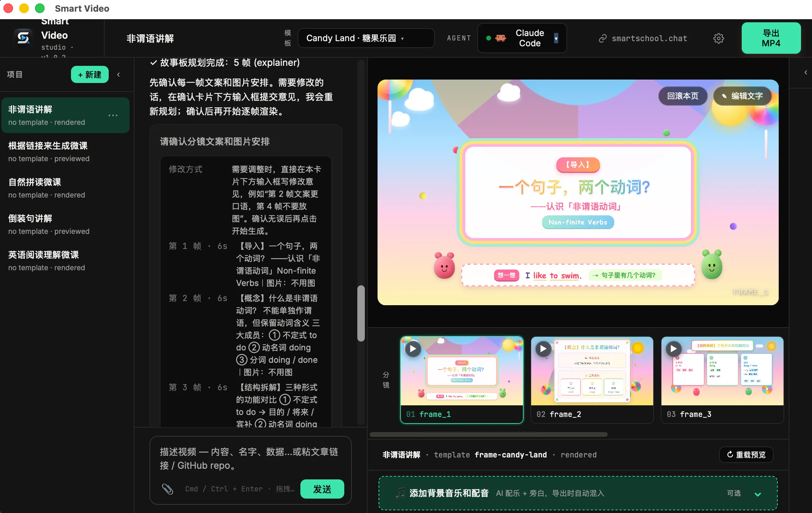The image size is (812, 513).
Task: Click the 发送 send button
Action: tap(322, 489)
